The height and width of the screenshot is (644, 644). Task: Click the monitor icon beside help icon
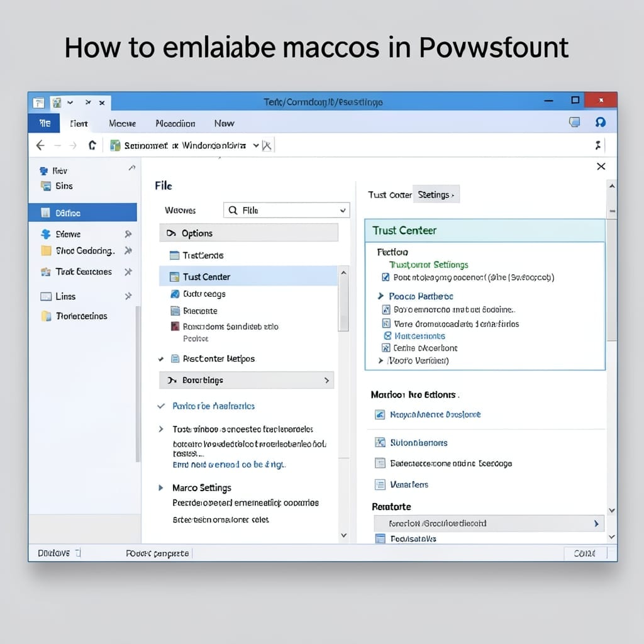(574, 122)
